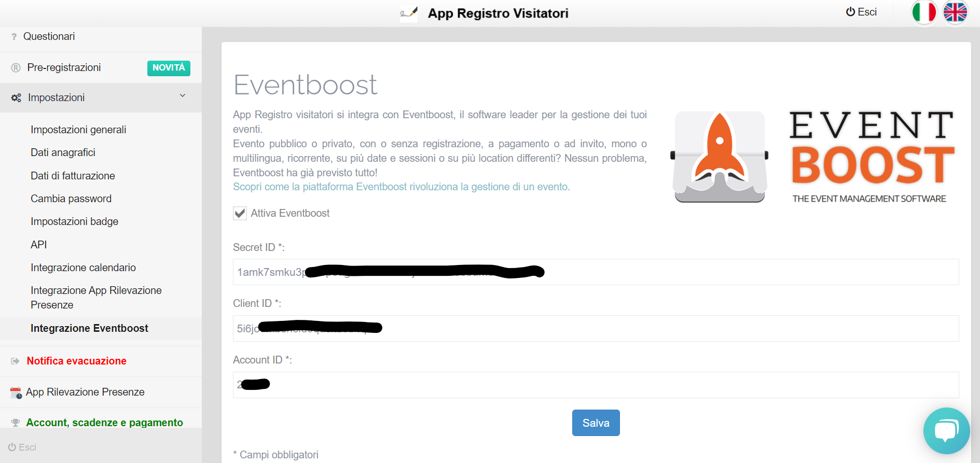The image size is (980, 463).
Task: Click Esci at the sidebar bottom
Action: coord(22,447)
